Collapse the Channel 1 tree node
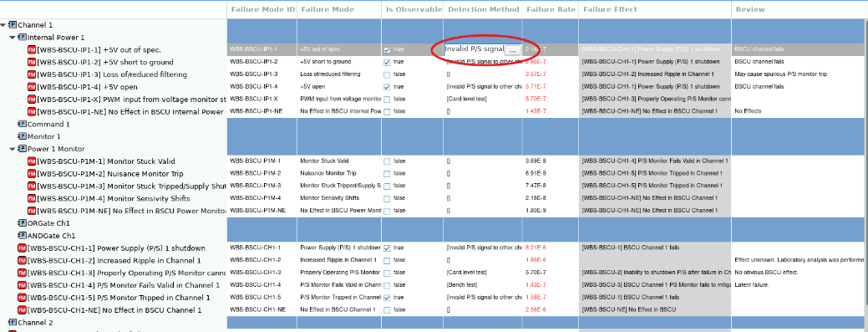868x332 pixels. click(x=3, y=25)
